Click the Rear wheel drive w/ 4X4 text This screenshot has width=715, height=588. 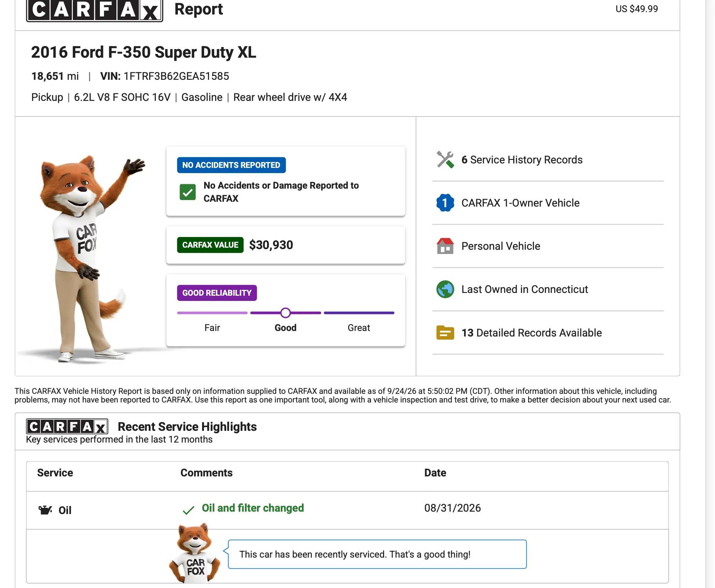290,97
